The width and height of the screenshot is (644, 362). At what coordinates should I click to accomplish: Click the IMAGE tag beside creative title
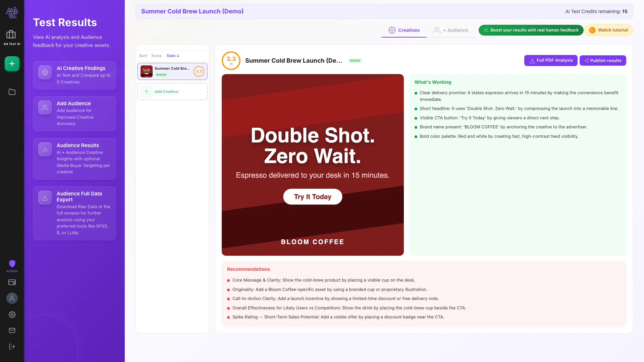[355, 61]
